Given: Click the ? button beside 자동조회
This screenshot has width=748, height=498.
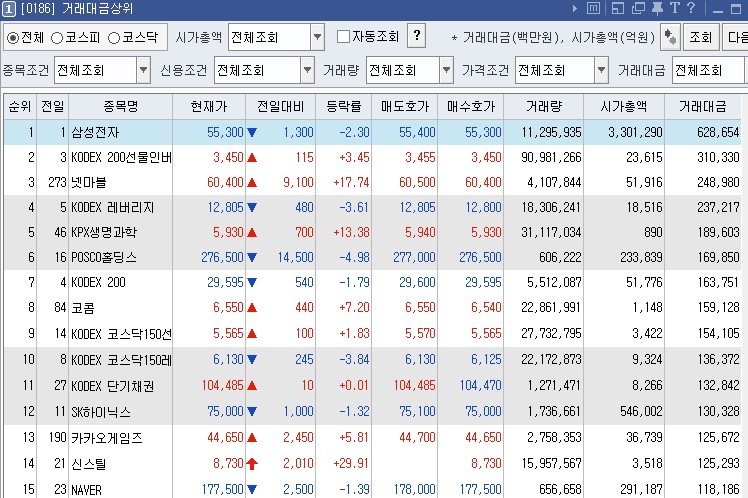Looking at the screenshot, I should pos(416,36).
